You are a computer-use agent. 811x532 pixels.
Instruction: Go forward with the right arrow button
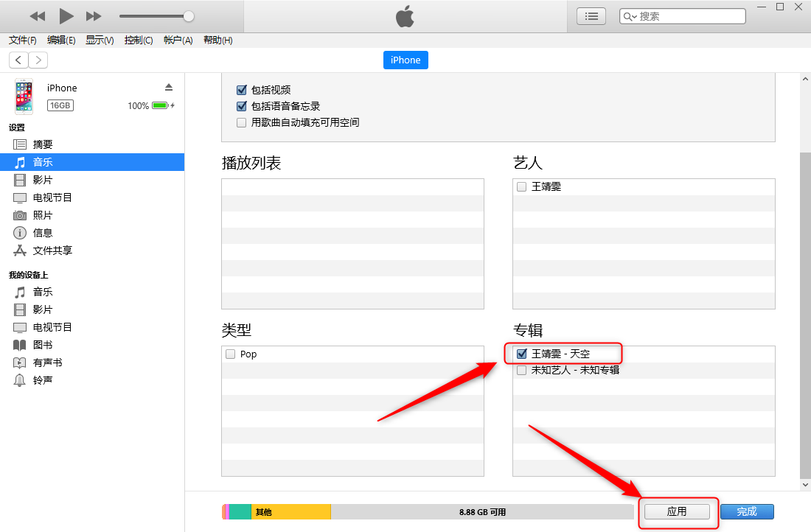[x=38, y=60]
